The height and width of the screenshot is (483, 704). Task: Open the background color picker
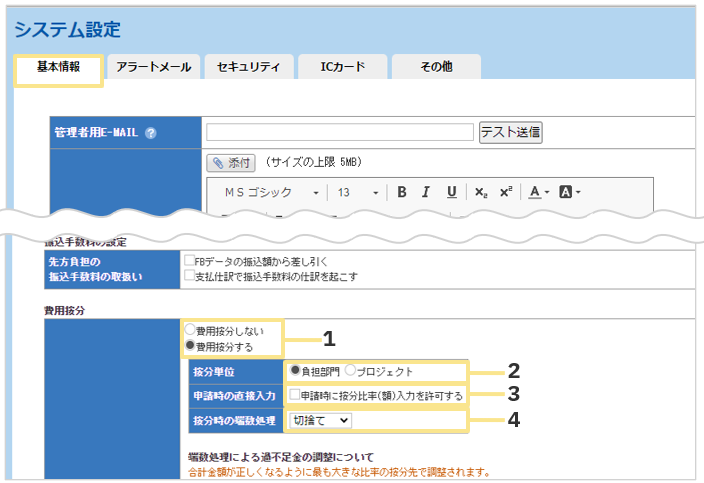[x=569, y=192]
